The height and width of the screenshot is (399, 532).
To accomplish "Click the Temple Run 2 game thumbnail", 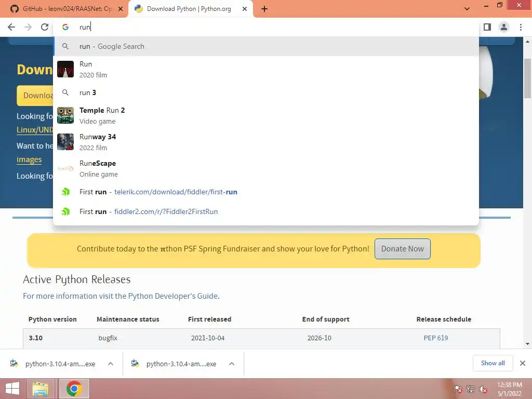I will click(x=65, y=115).
